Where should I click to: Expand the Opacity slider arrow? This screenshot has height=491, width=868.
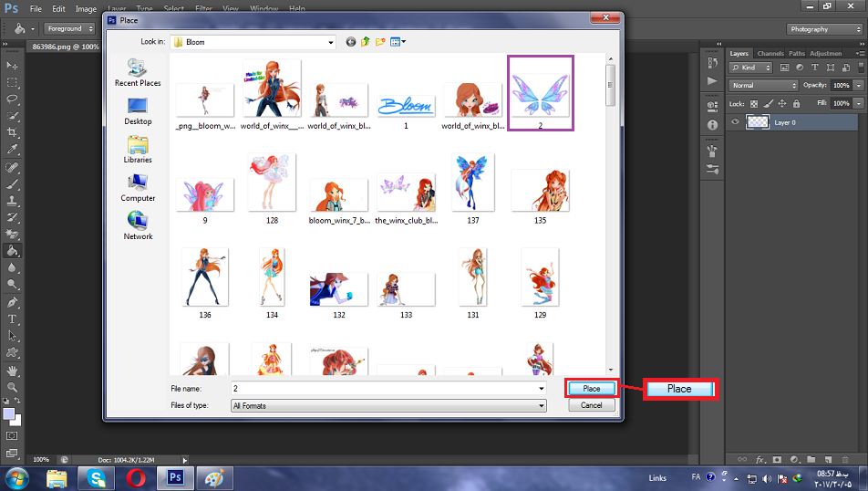[x=859, y=86]
